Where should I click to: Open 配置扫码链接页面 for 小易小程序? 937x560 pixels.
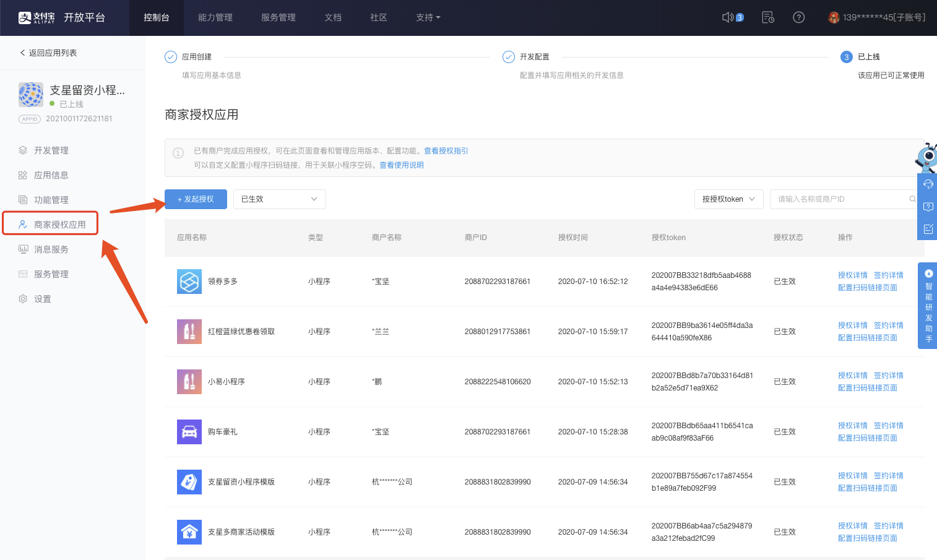point(868,388)
